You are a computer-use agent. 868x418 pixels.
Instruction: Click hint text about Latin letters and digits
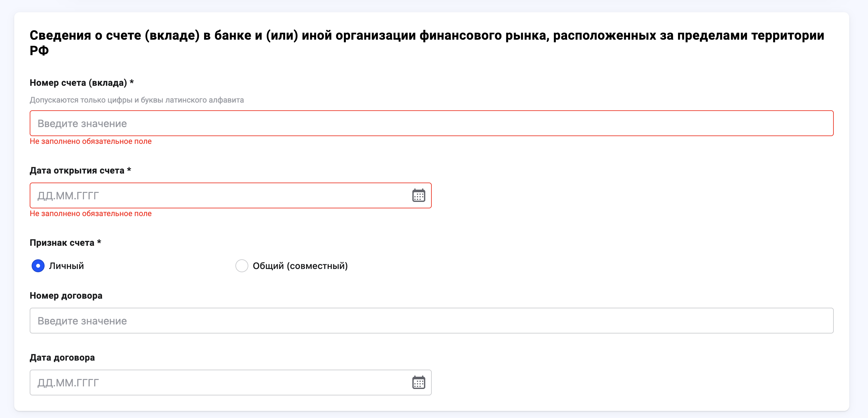tap(137, 100)
